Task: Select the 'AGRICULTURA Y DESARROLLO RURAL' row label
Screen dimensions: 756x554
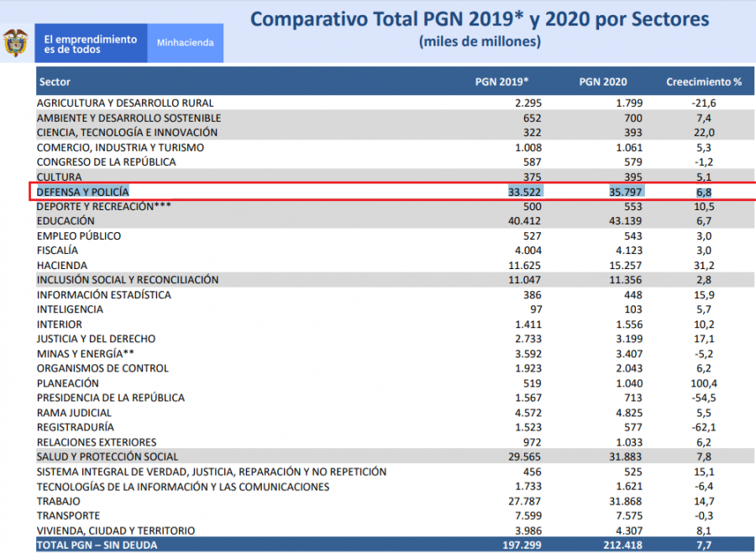Action: click(x=125, y=103)
